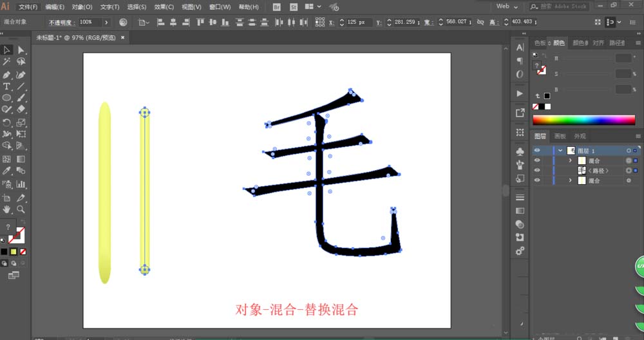
Task: Open the Layers panel options menu
Action: click(638, 137)
